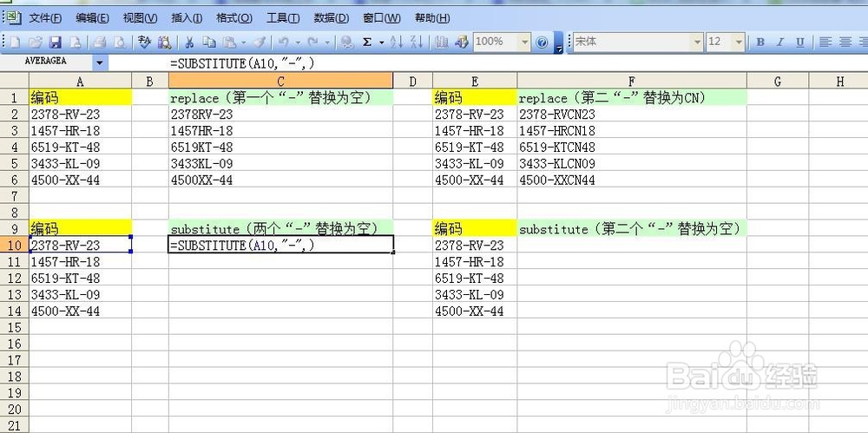Open the 窗口(W) menu
The width and height of the screenshot is (868, 433).
382,18
